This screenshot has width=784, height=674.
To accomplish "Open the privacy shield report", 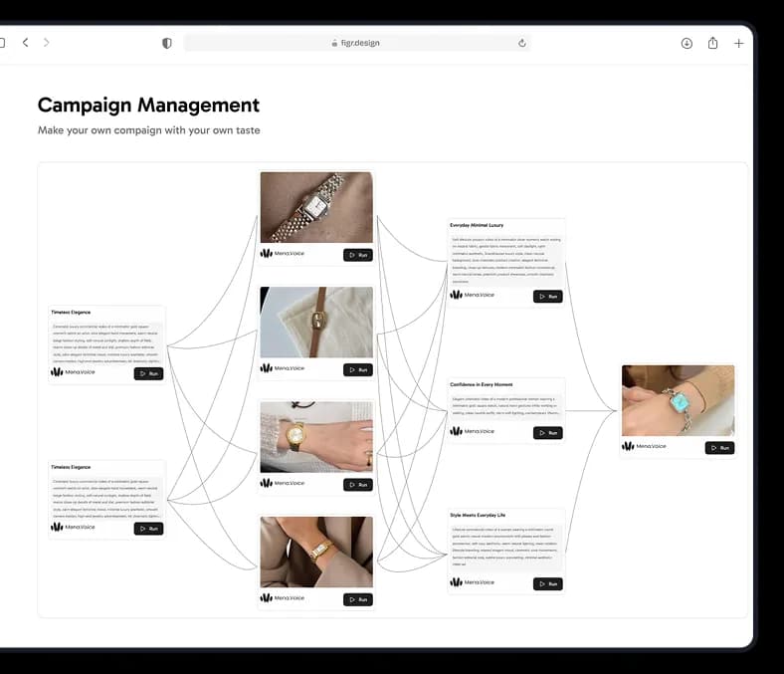I will click(167, 43).
